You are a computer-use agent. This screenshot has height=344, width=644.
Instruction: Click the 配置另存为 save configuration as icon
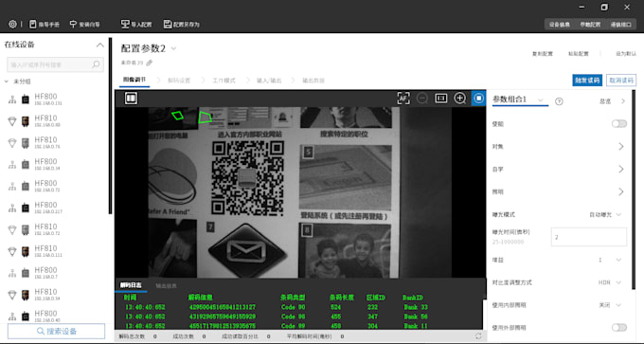click(x=168, y=25)
